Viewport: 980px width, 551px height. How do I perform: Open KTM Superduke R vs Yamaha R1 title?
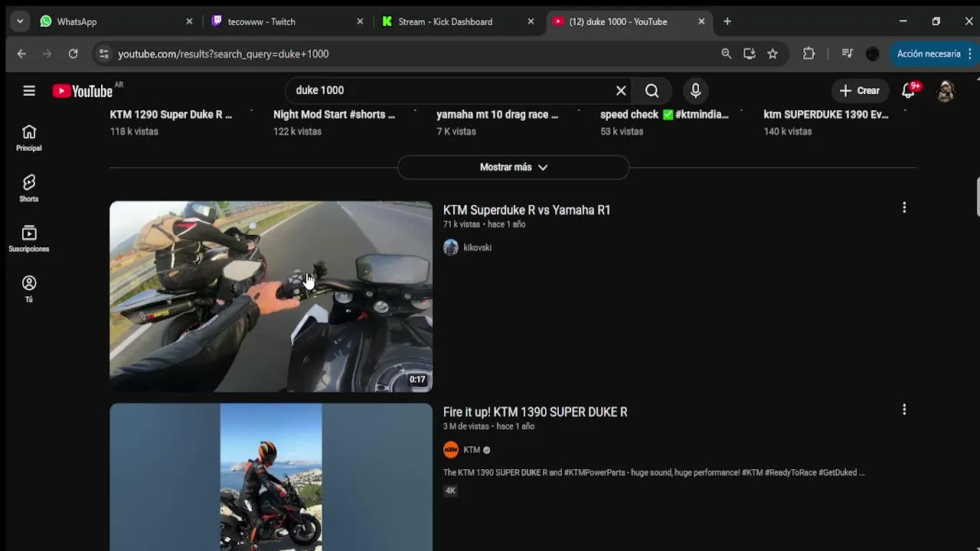[527, 210]
